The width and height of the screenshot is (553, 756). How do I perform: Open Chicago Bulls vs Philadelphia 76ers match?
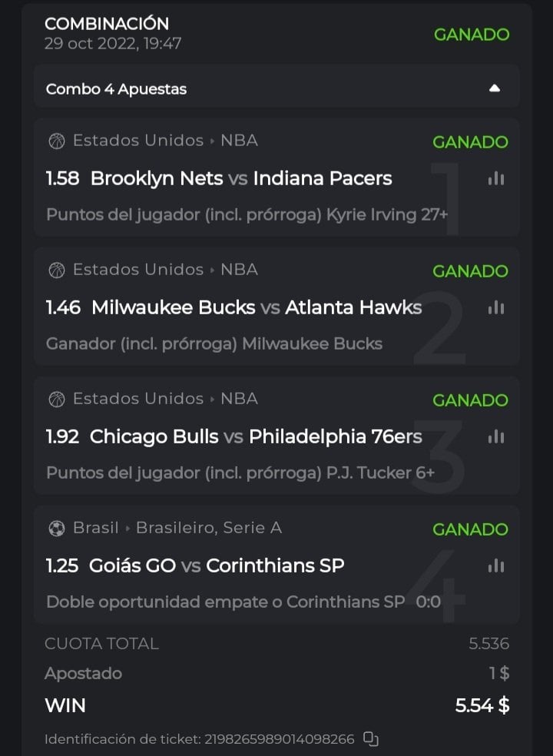256,436
